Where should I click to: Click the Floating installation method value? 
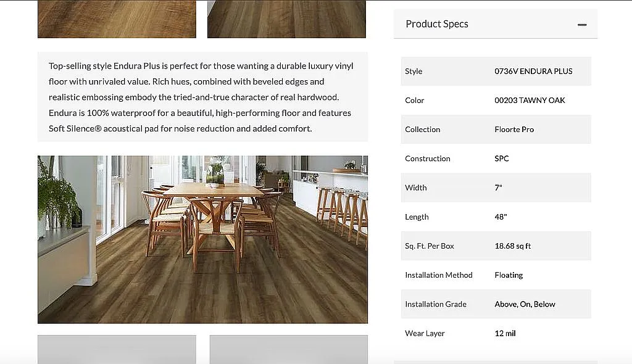(x=509, y=275)
